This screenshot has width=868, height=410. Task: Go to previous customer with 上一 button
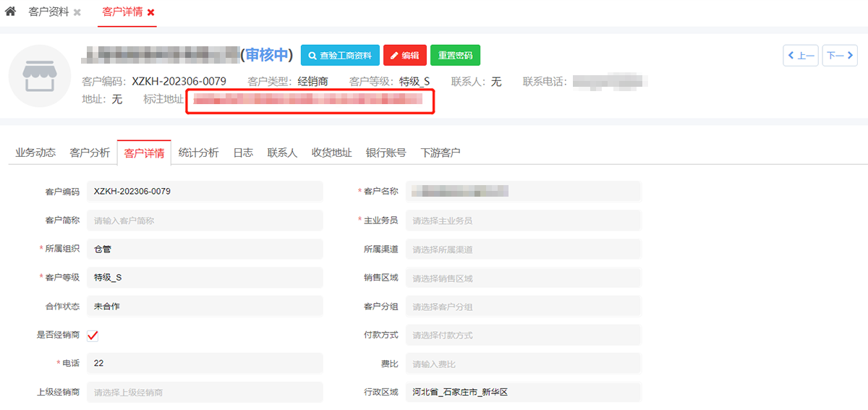[x=801, y=56]
